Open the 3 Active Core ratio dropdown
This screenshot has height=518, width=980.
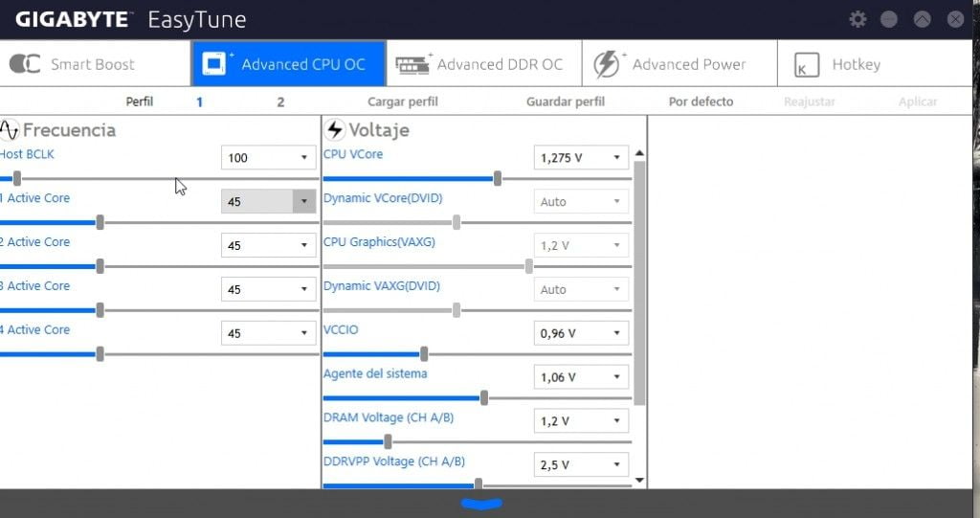tap(269, 289)
